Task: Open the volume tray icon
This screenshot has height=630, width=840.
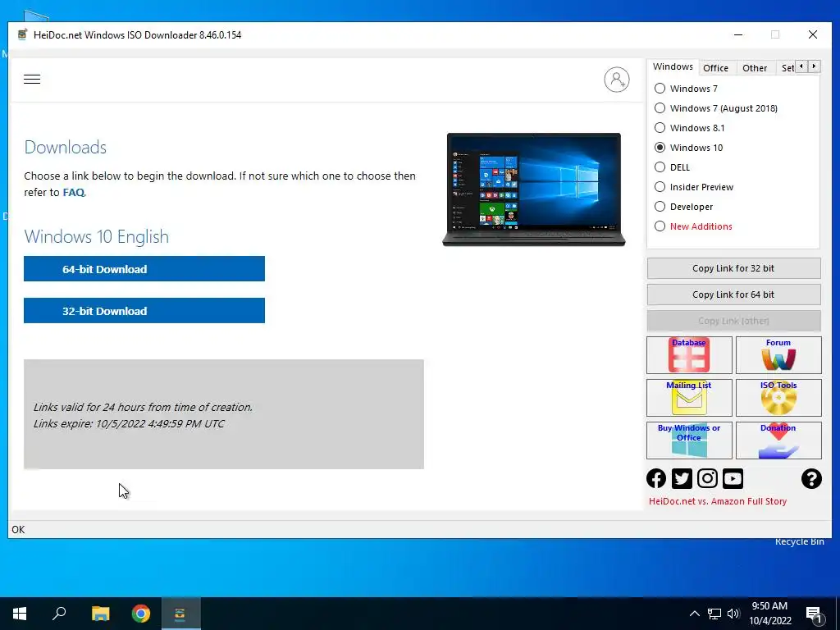Action: coord(733,614)
